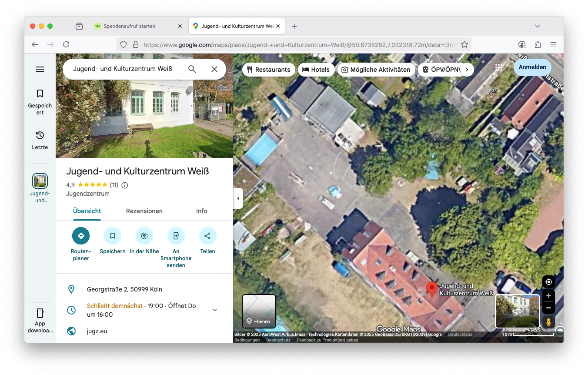Center map on my location
Screen dimensions: 588x375
[548, 282]
